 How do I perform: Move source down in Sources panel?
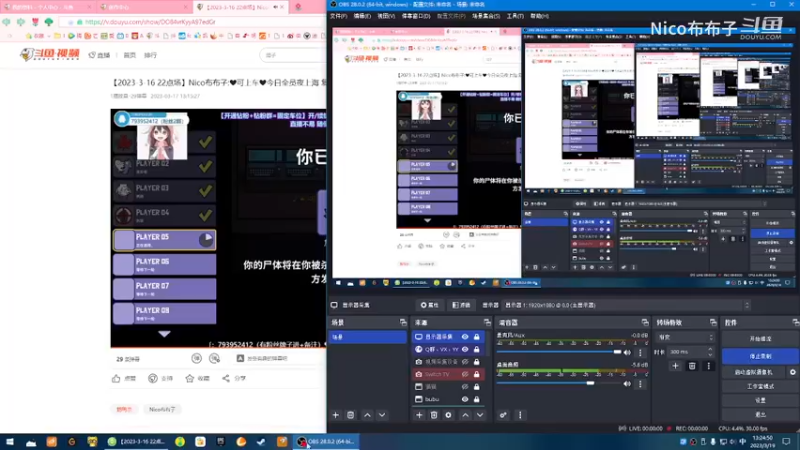[480, 415]
